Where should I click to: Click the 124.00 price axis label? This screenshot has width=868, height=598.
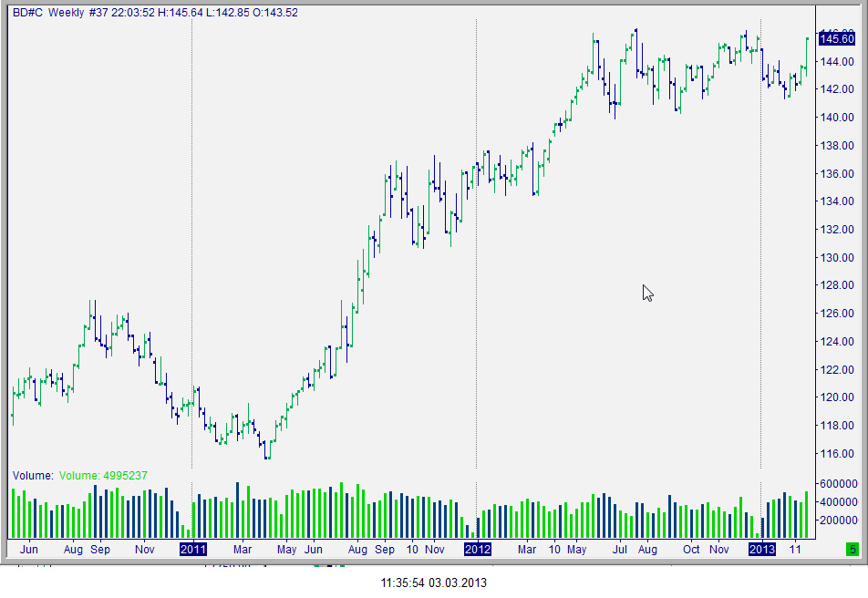pyautogui.click(x=838, y=342)
